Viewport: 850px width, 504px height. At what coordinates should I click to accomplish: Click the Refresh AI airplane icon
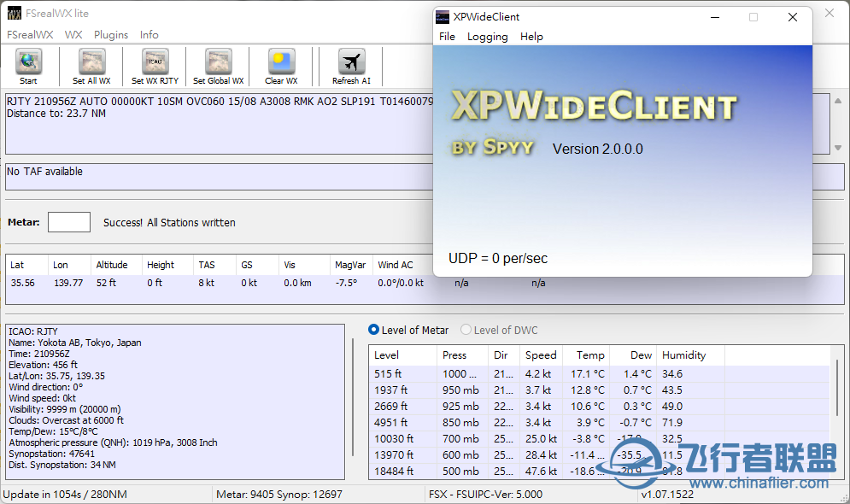[352, 62]
